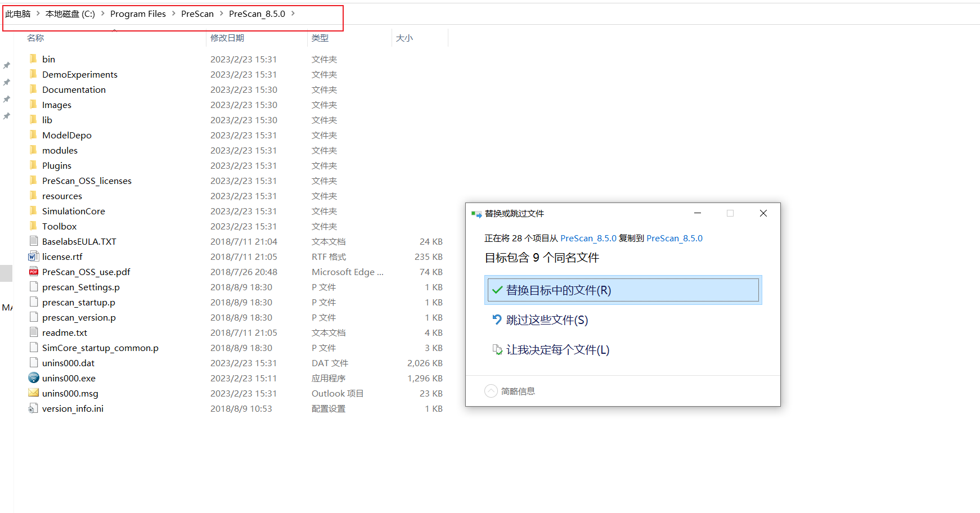The image size is (980, 513).
Task: Open destination PreScan_8.5.0 link in dialog
Action: tap(674, 238)
